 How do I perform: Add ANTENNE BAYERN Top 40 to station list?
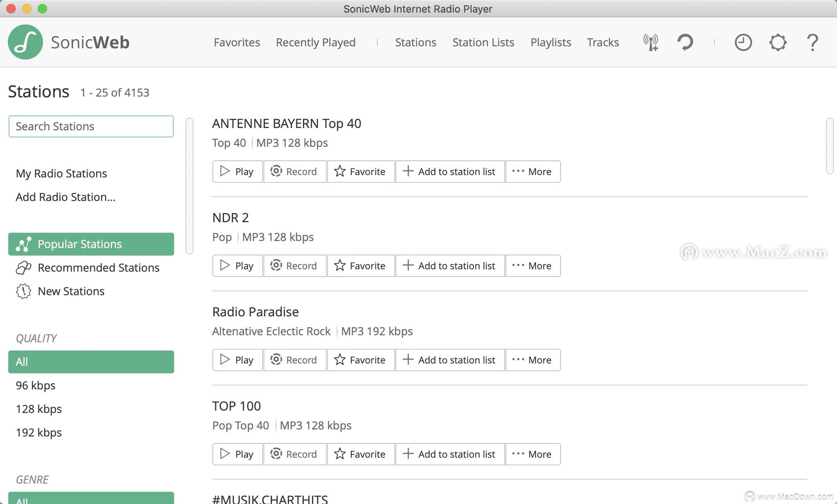tap(450, 172)
